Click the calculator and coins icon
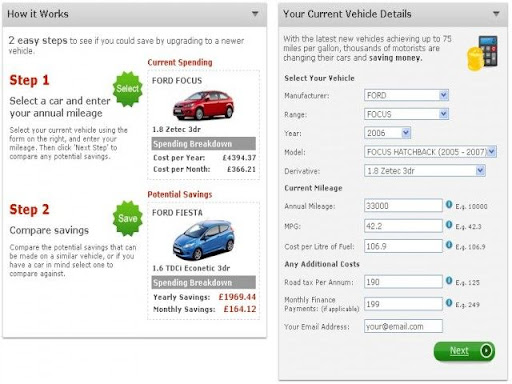Screen dimensions: 512x384 [483, 53]
